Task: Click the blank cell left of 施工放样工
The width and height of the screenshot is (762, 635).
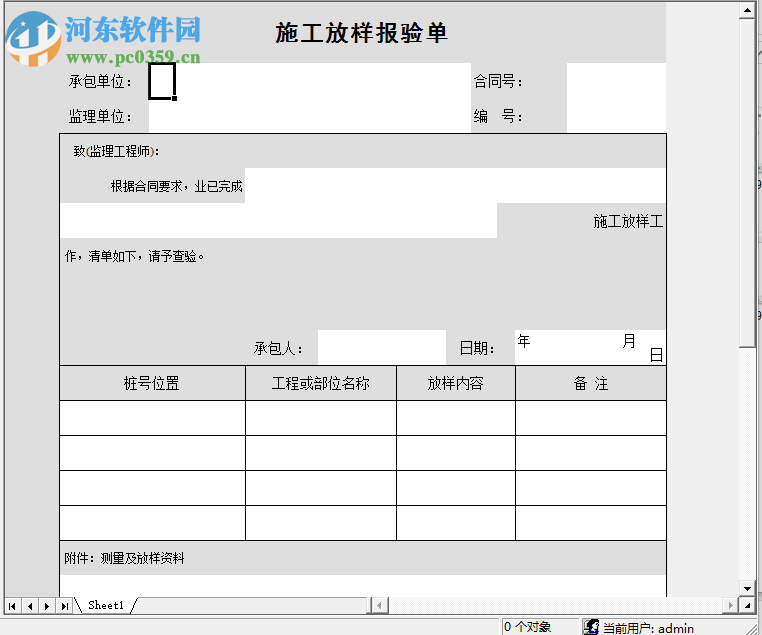Action: (278, 221)
